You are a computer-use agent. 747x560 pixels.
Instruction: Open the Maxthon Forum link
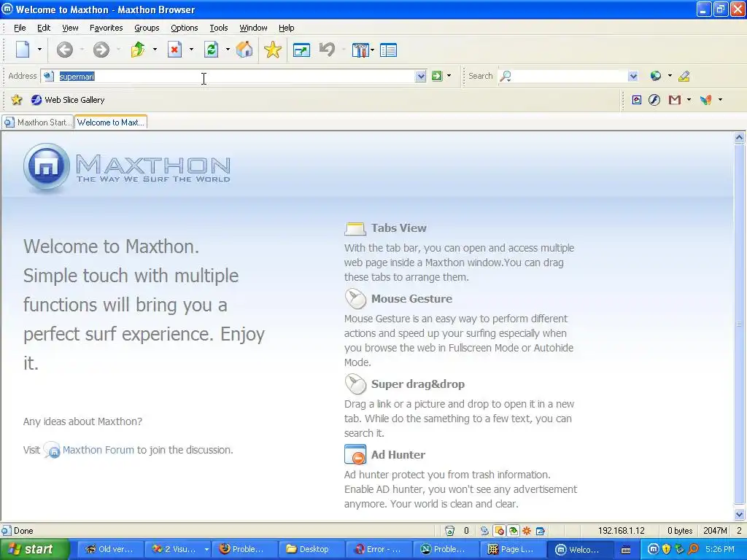(98, 450)
